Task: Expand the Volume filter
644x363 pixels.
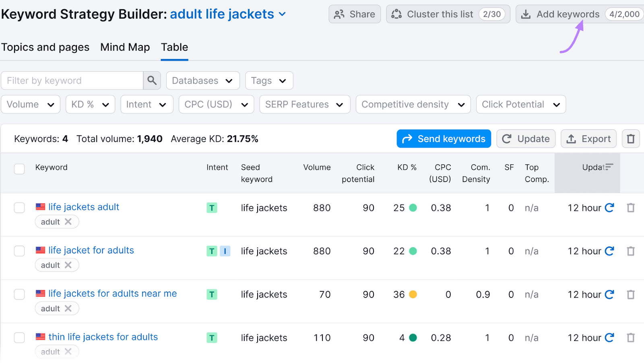Action: pyautogui.click(x=31, y=104)
